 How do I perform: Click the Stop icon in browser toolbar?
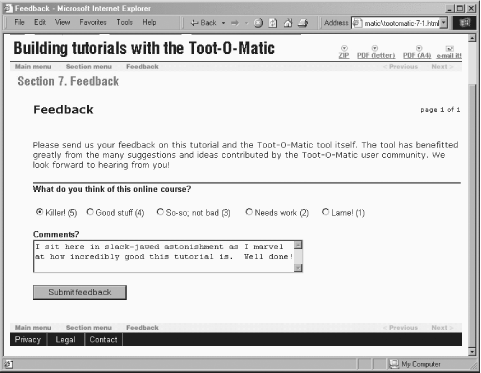[x=258, y=23]
